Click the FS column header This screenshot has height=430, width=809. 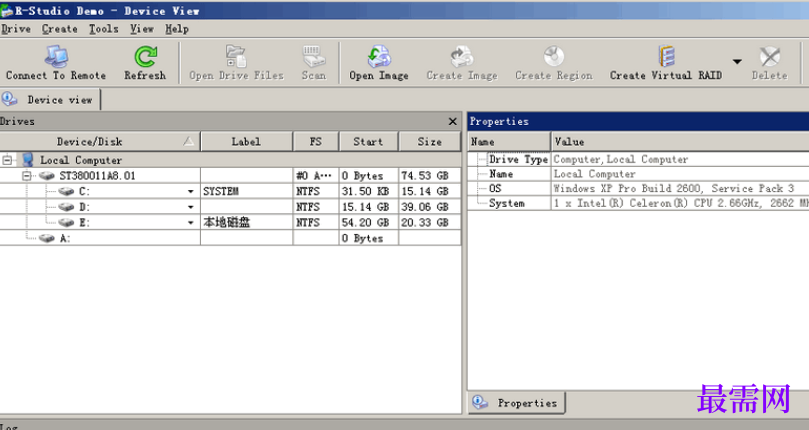point(316,141)
